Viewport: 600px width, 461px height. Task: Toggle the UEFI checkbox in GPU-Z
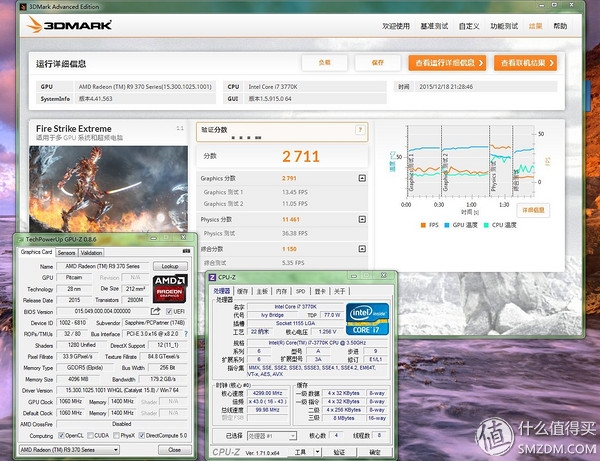coord(169,311)
